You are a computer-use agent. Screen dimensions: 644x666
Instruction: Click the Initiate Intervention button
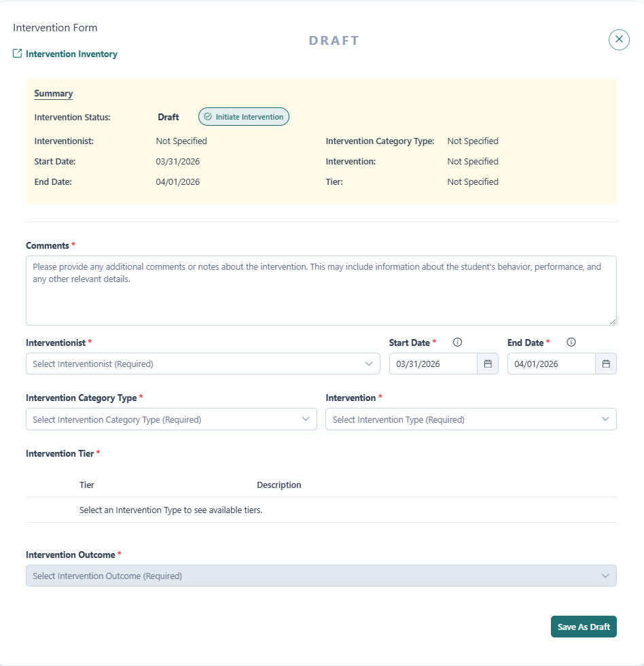point(243,116)
